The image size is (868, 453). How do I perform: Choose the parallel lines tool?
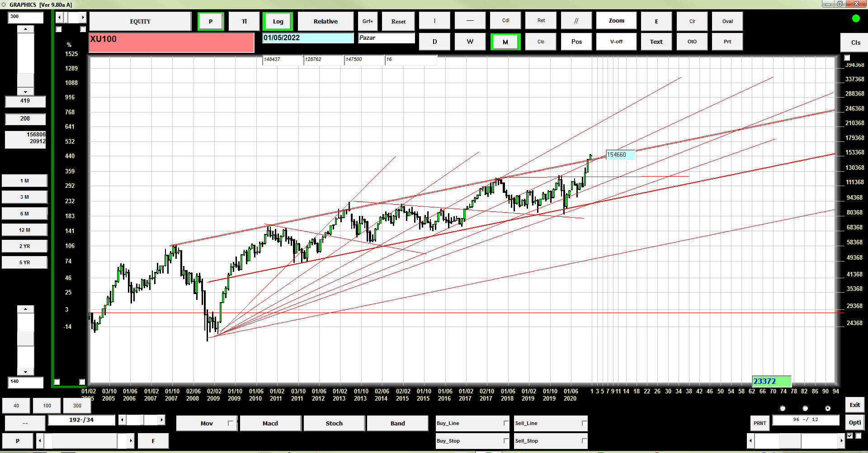point(576,21)
